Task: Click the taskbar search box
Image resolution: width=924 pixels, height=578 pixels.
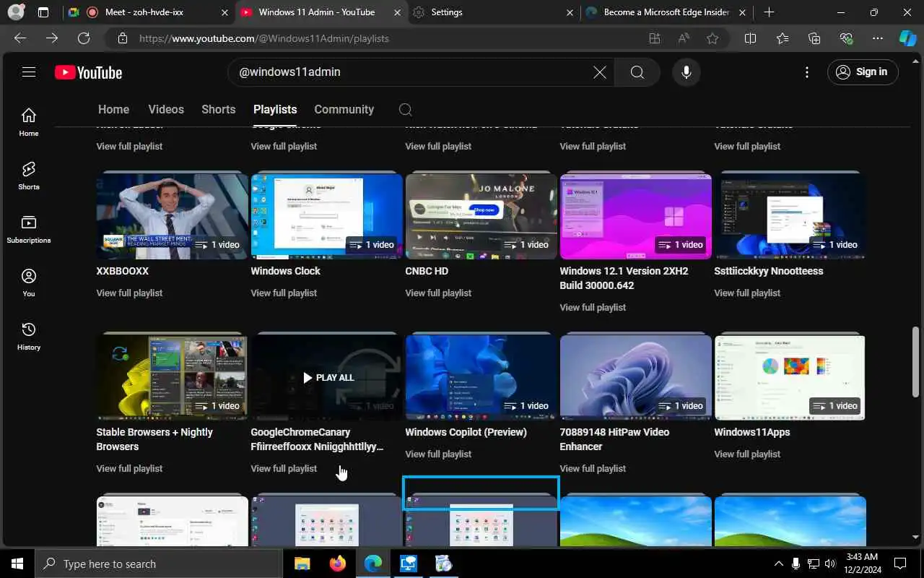Action: click(160, 564)
